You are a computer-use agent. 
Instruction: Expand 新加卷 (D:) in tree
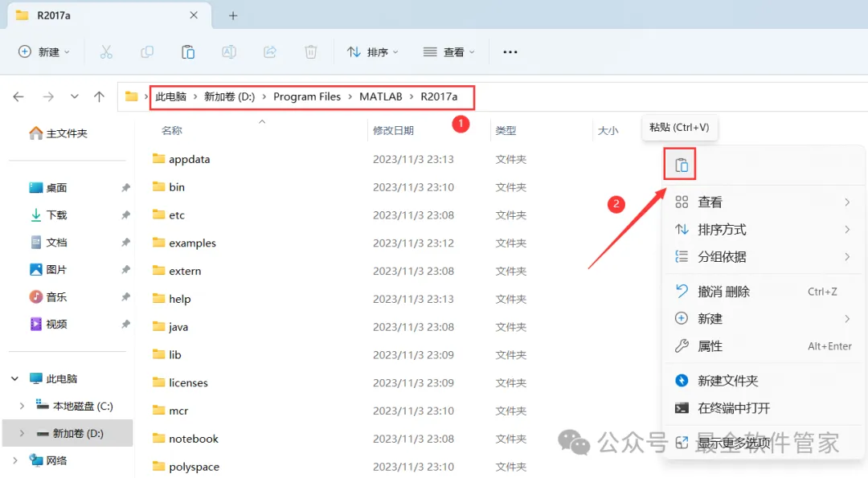(x=22, y=433)
